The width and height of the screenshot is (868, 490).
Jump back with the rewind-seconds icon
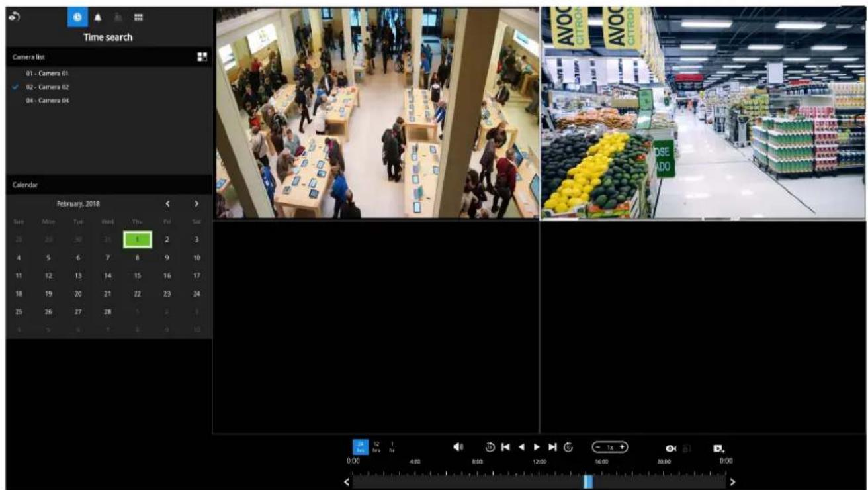(x=490, y=447)
